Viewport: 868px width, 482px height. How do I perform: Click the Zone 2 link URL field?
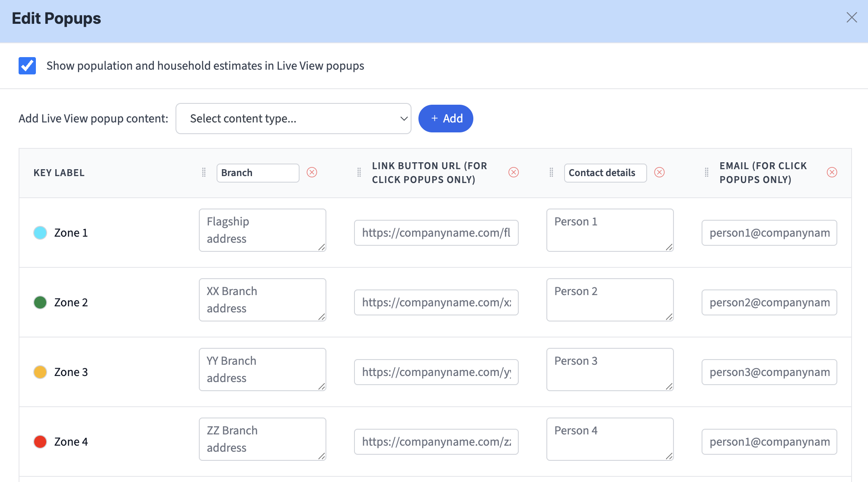pyautogui.click(x=436, y=302)
